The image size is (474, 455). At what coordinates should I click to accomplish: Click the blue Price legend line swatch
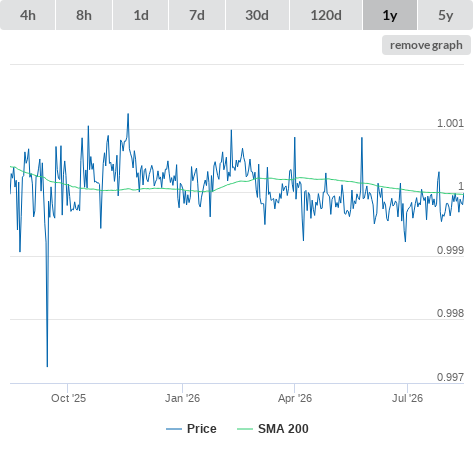(x=174, y=429)
